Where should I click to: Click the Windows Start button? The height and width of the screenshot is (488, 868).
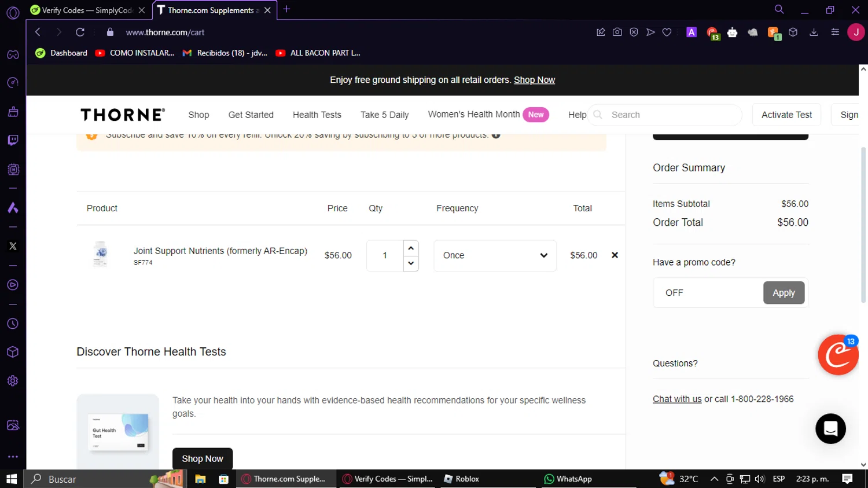(12, 479)
